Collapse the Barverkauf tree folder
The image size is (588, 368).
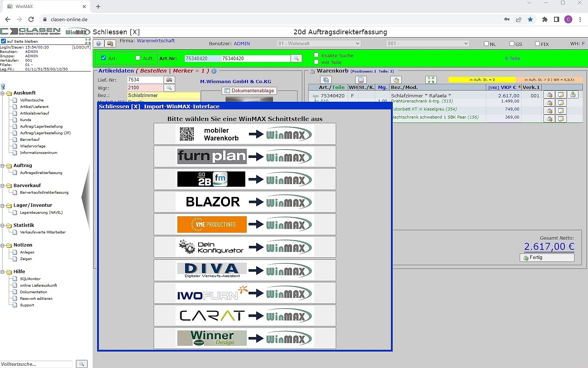(3, 186)
